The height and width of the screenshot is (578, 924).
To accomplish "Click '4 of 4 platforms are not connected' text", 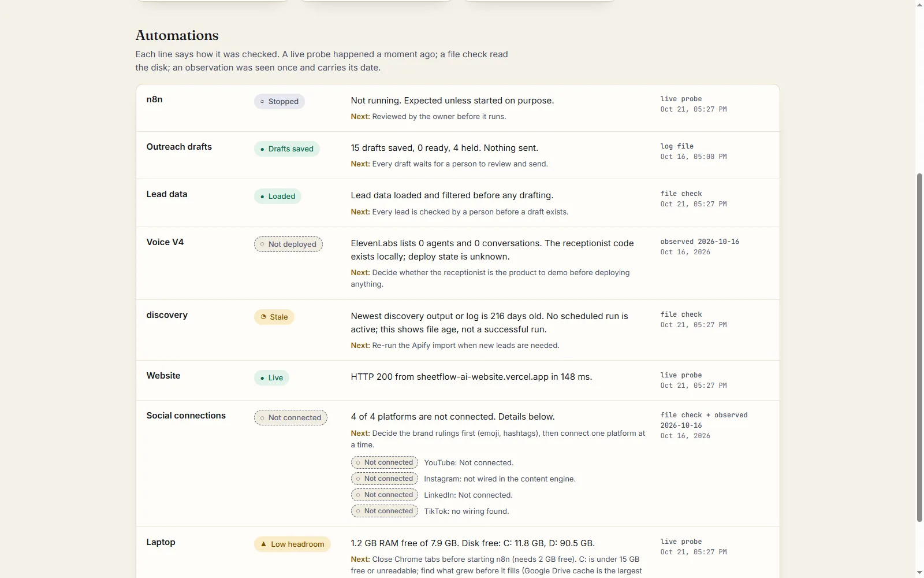I will click(x=423, y=417).
